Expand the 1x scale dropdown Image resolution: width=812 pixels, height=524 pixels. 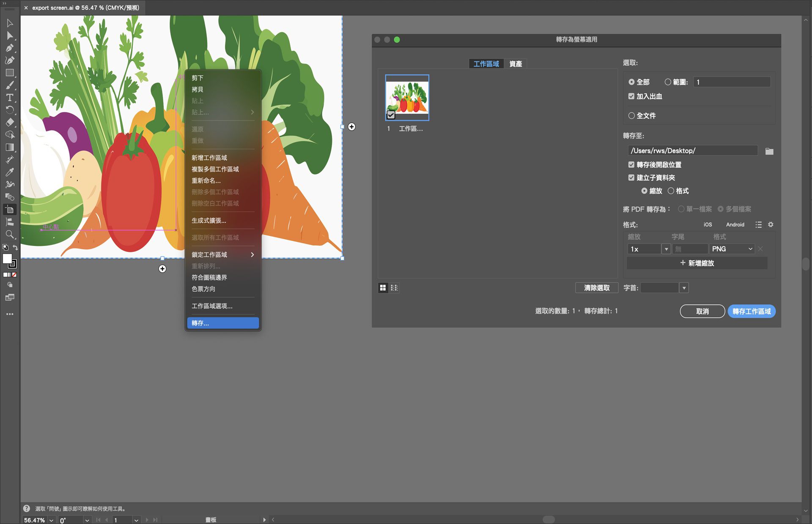[666, 249]
